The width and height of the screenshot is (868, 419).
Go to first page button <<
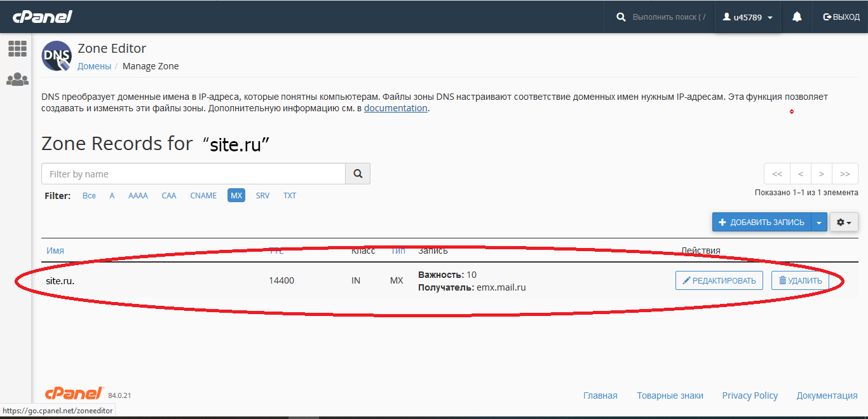pos(777,174)
